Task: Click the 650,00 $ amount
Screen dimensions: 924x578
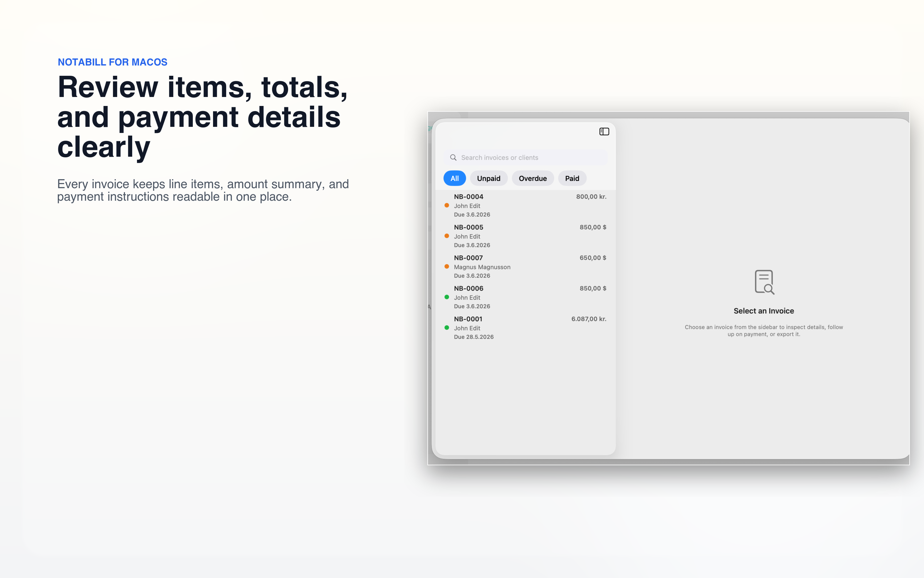Action: click(x=593, y=258)
